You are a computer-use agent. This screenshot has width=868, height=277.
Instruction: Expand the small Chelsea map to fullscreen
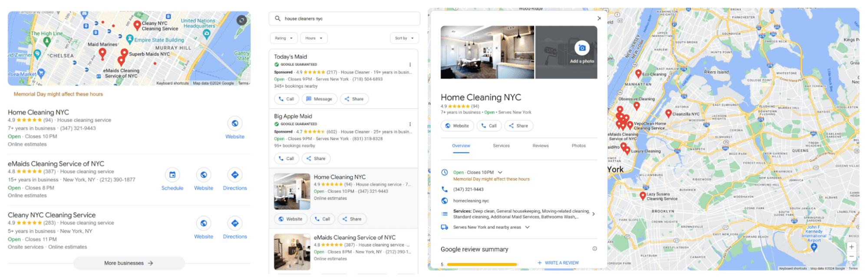click(x=242, y=20)
